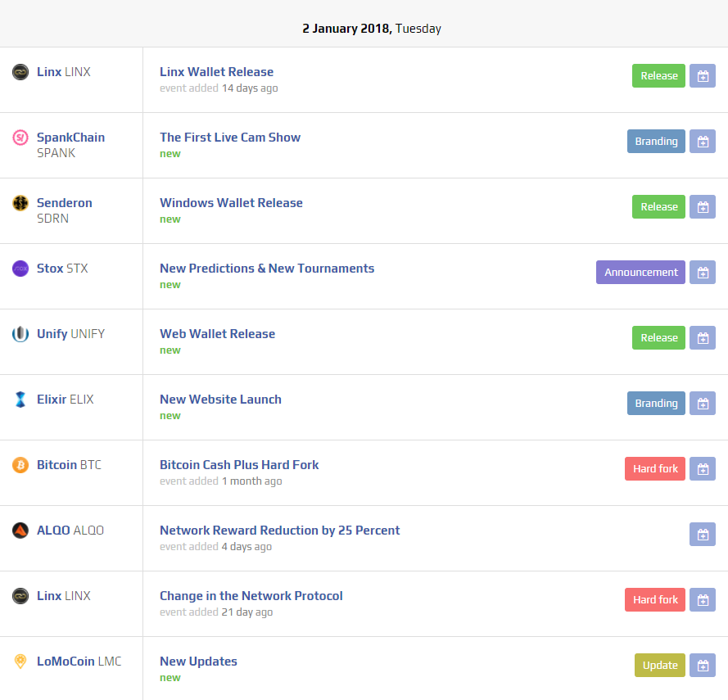Open the Bitcoin BTC coin page
Screen dimensions: 728x700
coord(69,465)
